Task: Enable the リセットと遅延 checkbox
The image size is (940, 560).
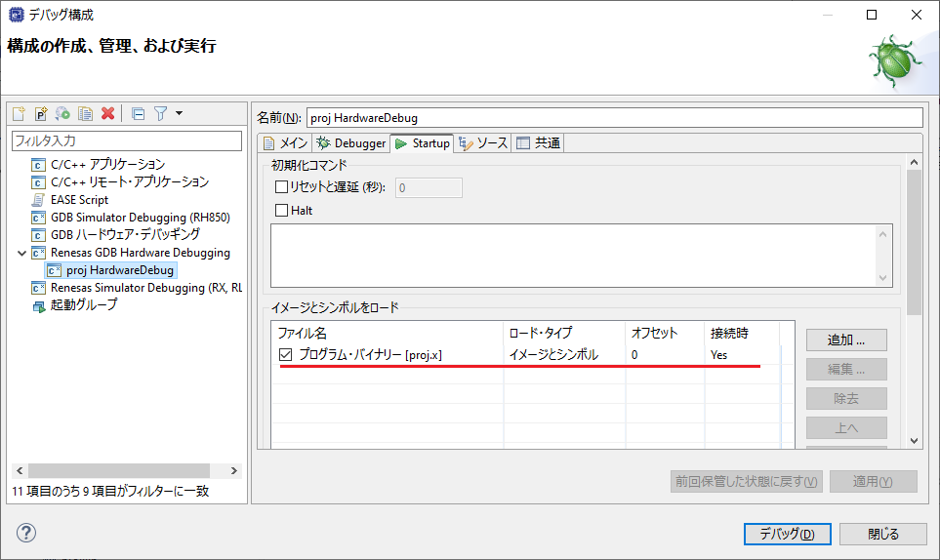Action: [281, 187]
